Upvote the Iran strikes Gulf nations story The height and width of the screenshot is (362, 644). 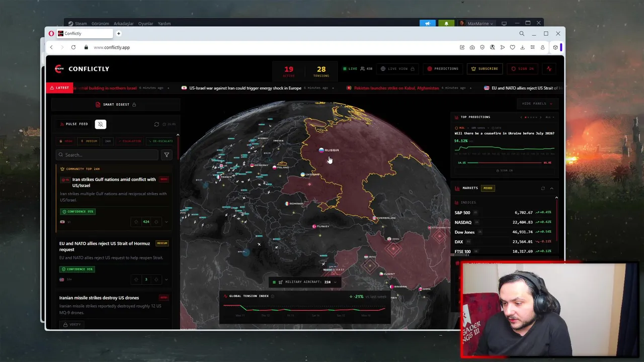136,222
